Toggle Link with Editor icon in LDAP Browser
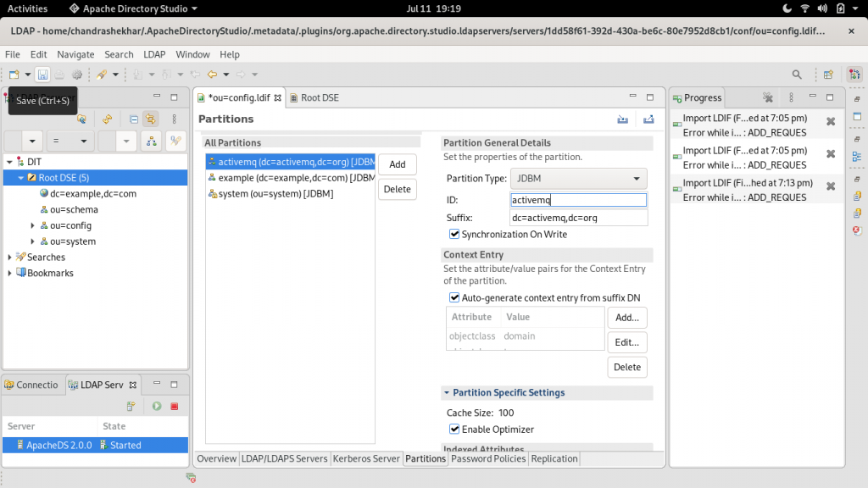The height and width of the screenshot is (488, 868). 150,119
